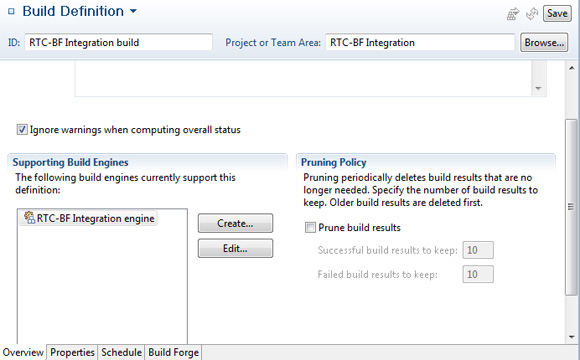Open the Schedule tab
580x360 pixels.
pos(121,352)
